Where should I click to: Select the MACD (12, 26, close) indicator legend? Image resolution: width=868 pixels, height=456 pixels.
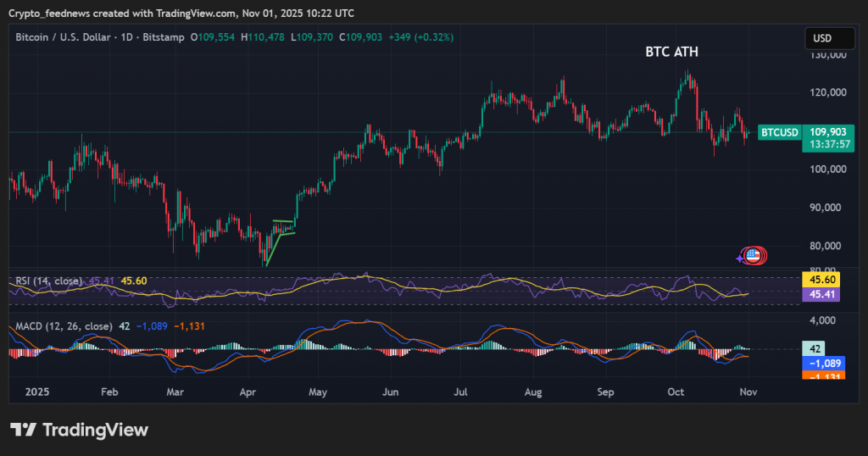pos(64,326)
